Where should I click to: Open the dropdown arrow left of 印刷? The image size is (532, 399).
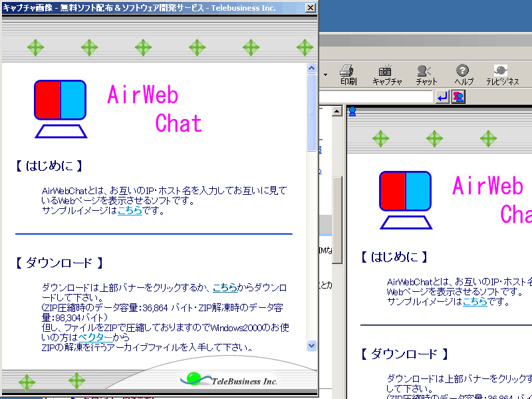coord(326,74)
